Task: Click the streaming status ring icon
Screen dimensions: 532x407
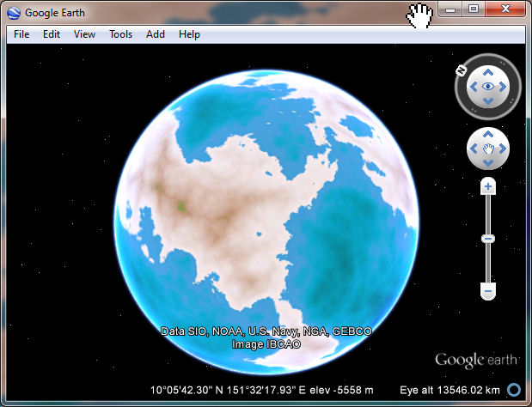Action: (514, 390)
